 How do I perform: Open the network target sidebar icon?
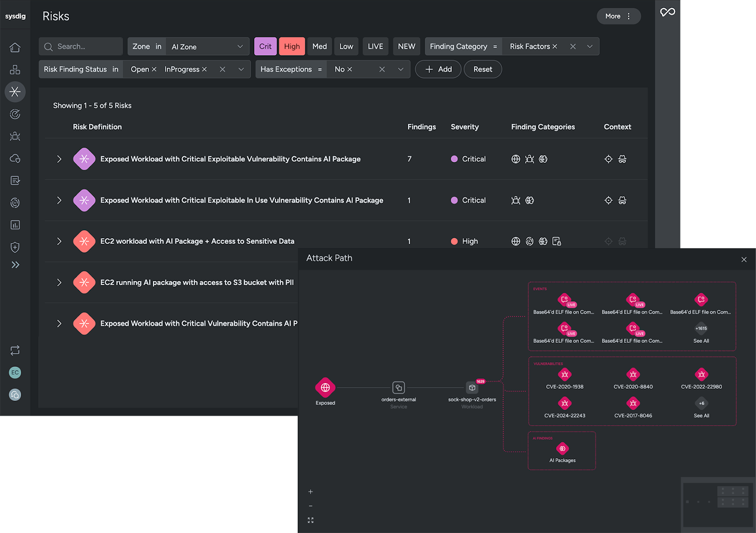15,203
